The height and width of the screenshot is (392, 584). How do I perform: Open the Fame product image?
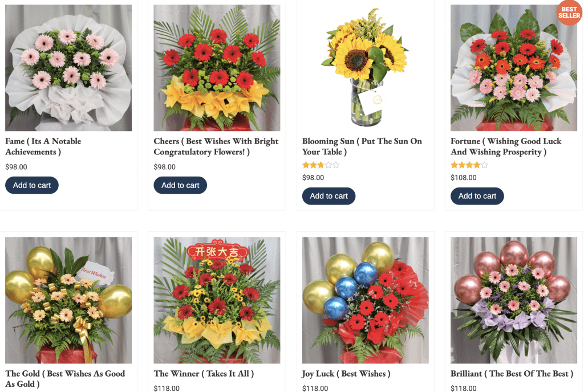pos(68,68)
